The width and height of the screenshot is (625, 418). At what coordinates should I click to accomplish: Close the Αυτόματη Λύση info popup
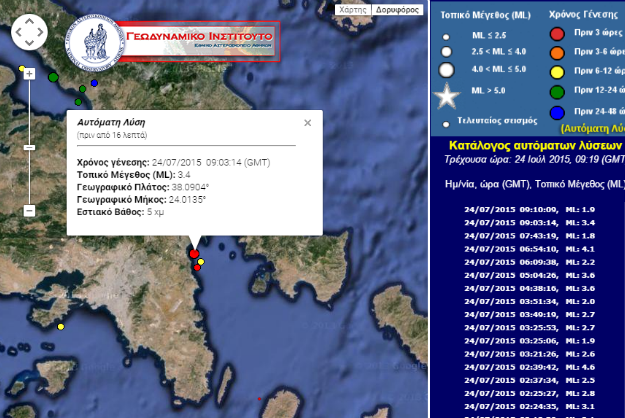[307, 123]
